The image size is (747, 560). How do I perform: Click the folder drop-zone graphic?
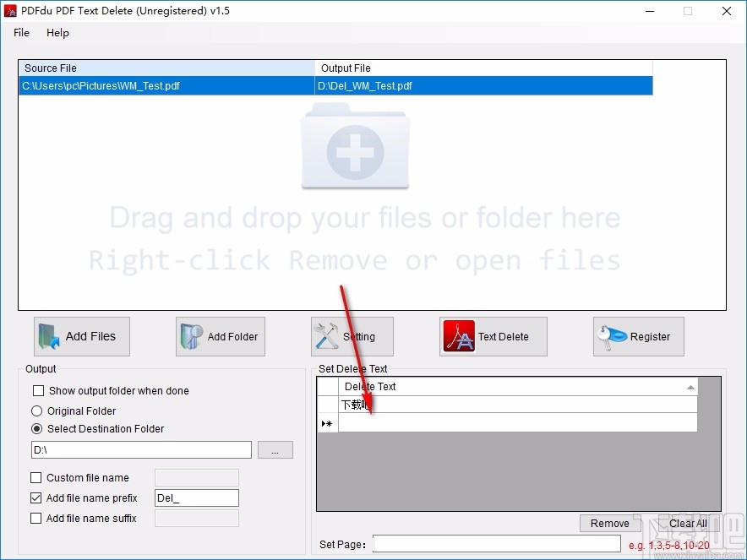point(355,150)
